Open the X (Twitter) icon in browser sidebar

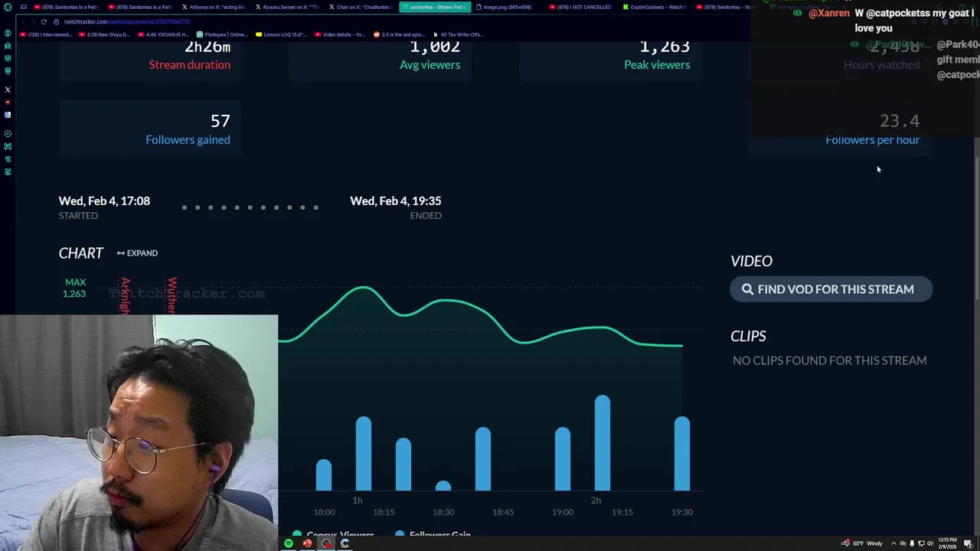8,90
